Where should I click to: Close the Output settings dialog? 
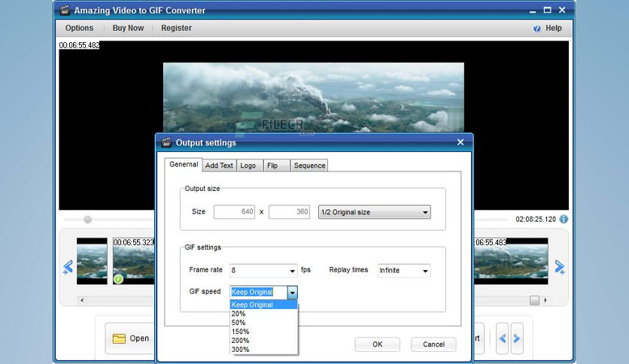click(460, 142)
